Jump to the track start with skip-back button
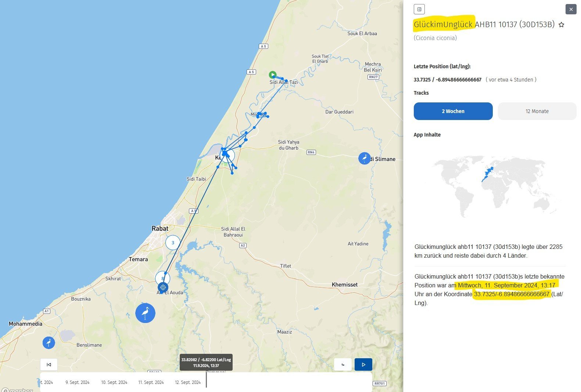 (49, 364)
